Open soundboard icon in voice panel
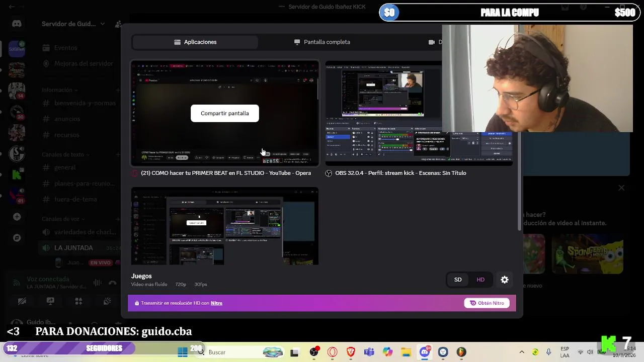This screenshot has height=362, width=644. (x=107, y=301)
